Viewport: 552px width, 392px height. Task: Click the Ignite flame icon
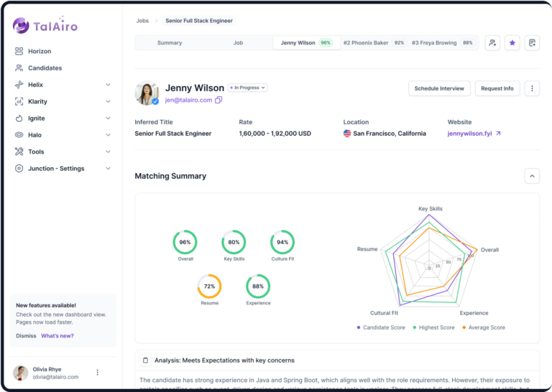pos(19,118)
